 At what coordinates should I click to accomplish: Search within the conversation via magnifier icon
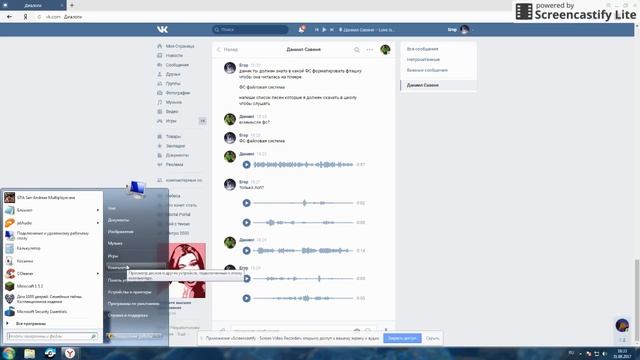click(357, 50)
